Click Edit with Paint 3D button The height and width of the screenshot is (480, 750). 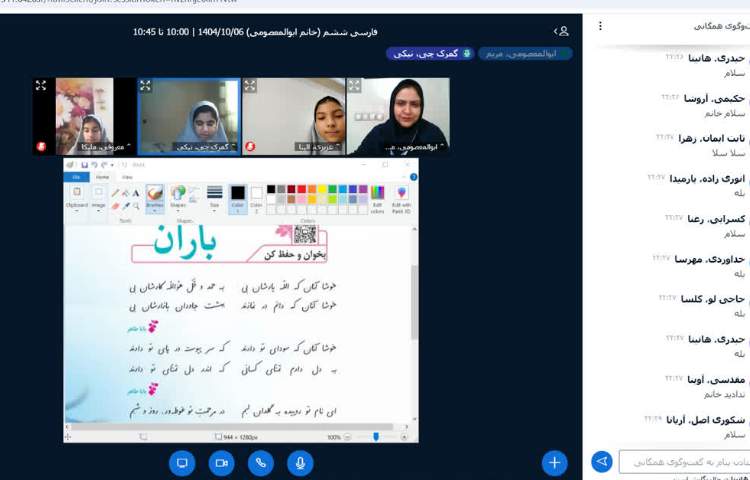(x=401, y=199)
